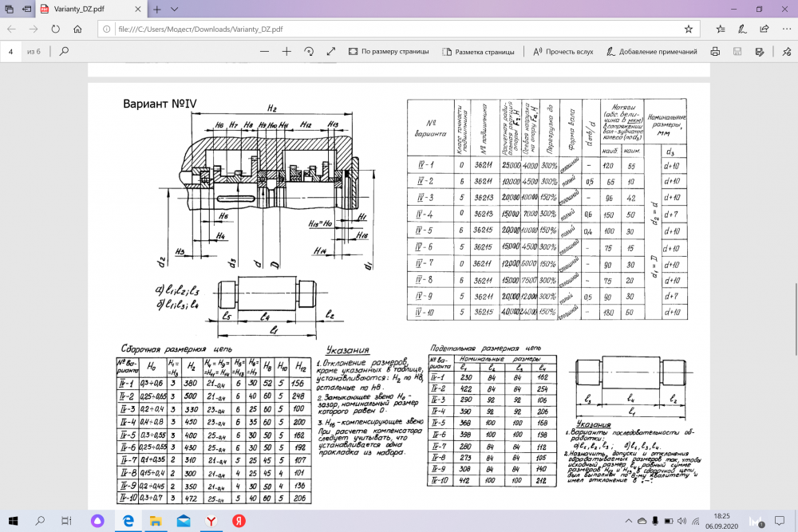Share this page
The width and height of the screenshot is (798, 532).
(764, 29)
